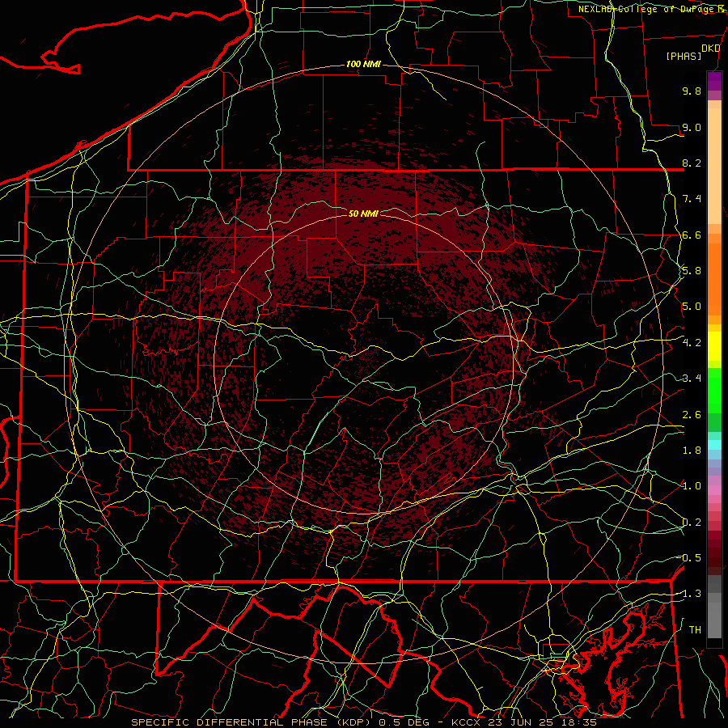Image resolution: width=728 pixels, height=728 pixels.
Task: Click the 50 NMI range ring label
Action: pyautogui.click(x=363, y=214)
